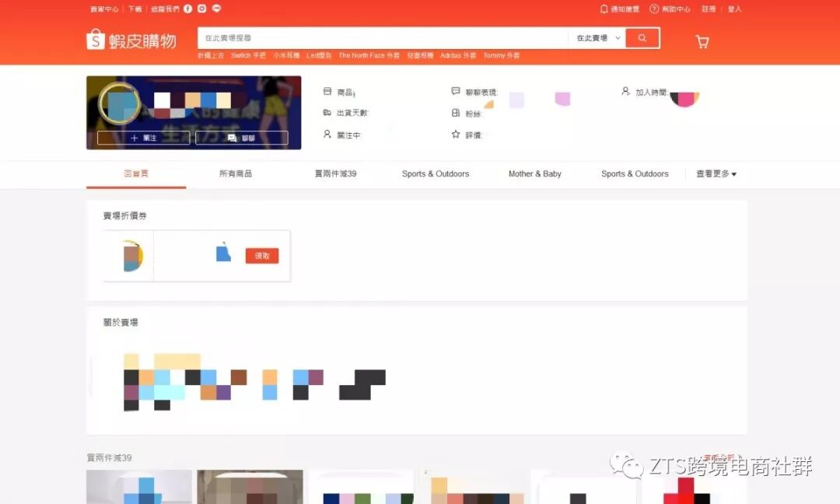Open Sports & Outdoors tab beside 買兩件減39 tab
Image resolution: width=840 pixels, height=504 pixels.
436,173
